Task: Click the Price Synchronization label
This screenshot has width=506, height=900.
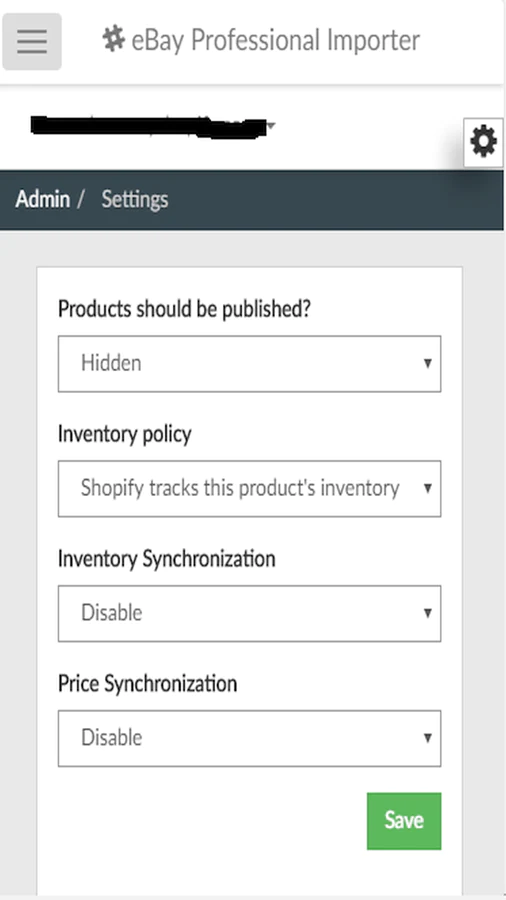Action: tap(147, 684)
